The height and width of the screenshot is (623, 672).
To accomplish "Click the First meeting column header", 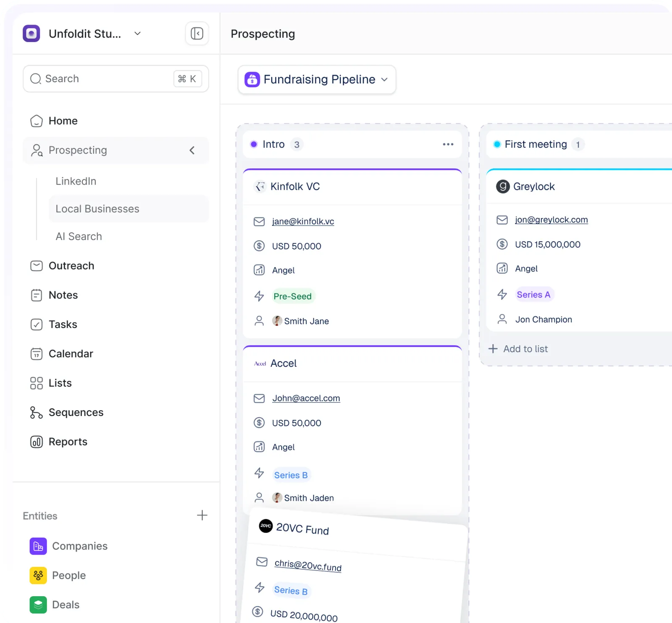I will pyautogui.click(x=579, y=144).
